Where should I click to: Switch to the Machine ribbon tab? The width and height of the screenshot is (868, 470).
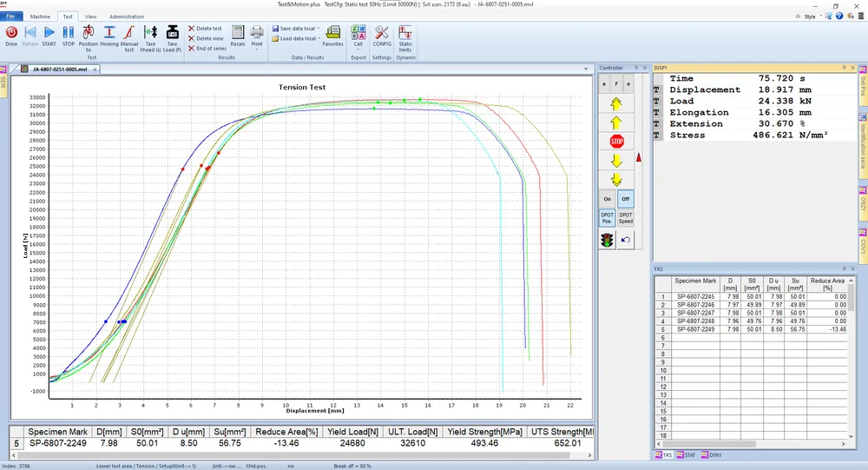pyautogui.click(x=40, y=17)
